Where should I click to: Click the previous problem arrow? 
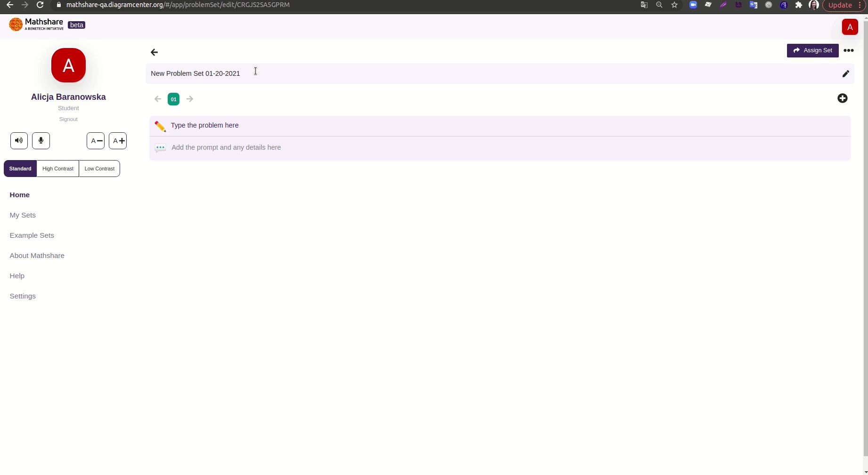(158, 99)
